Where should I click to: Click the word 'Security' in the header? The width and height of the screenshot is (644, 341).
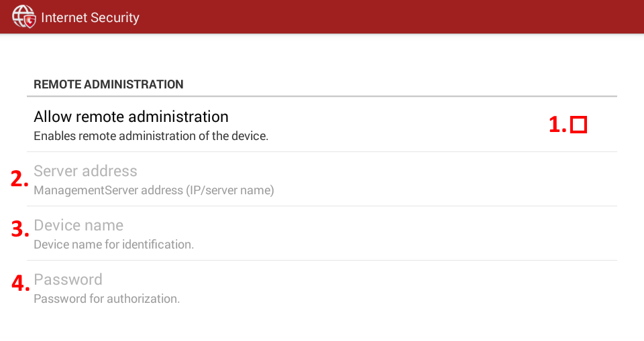(115, 17)
